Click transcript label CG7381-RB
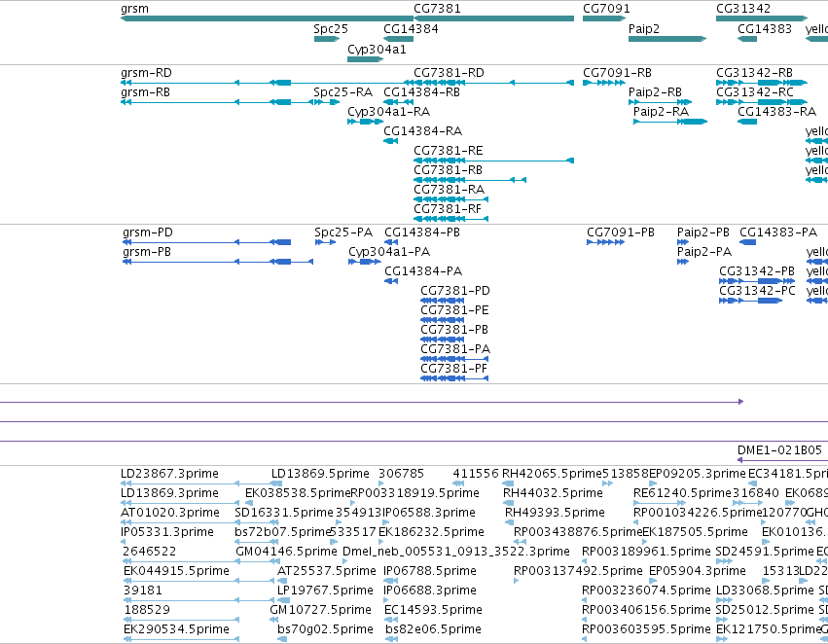The height and width of the screenshot is (644, 828). tap(448, 170)
